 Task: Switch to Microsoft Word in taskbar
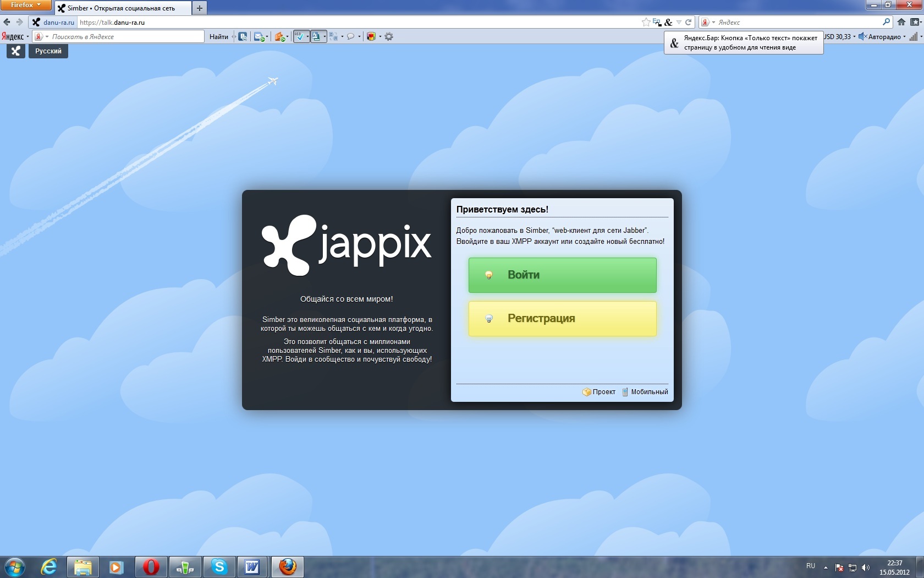pyautogui.click(x=252, y=567)
